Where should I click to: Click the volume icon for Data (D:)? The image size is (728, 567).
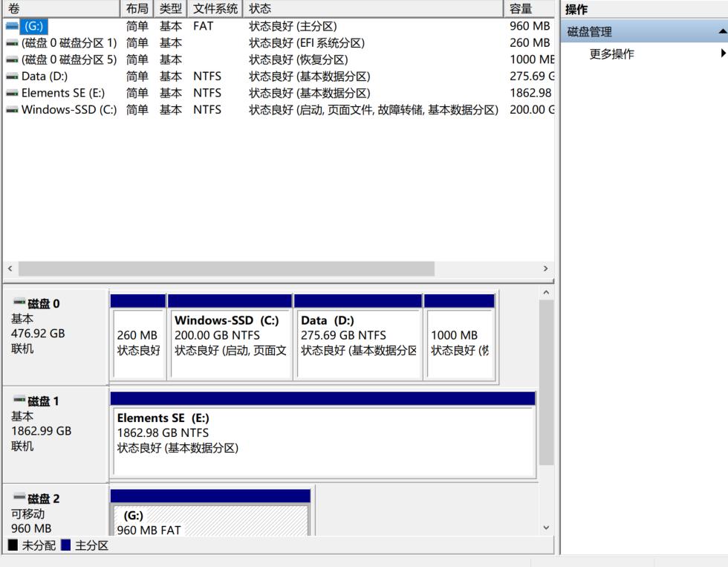[x=12, y=76]
